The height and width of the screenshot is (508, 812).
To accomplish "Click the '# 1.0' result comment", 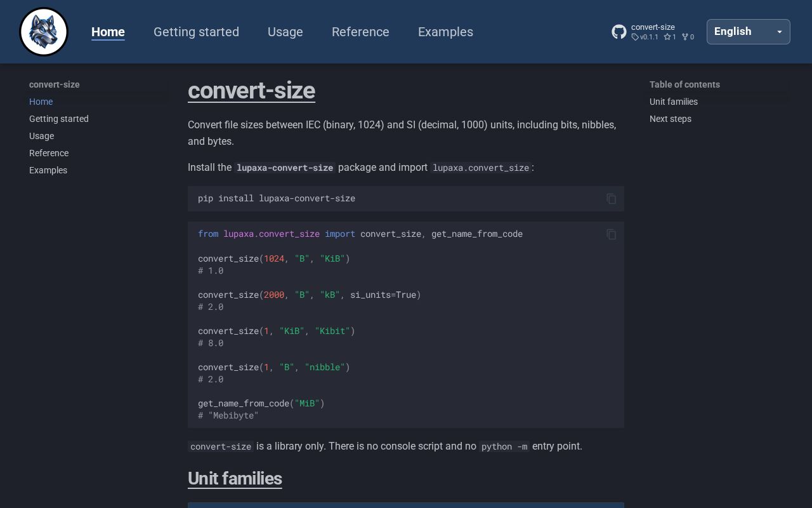I will (211, 271).
